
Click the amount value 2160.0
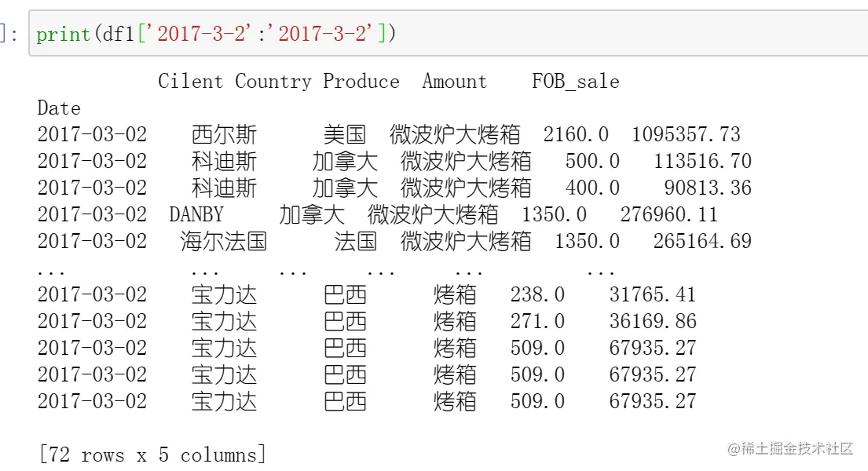tap(576, 134)
